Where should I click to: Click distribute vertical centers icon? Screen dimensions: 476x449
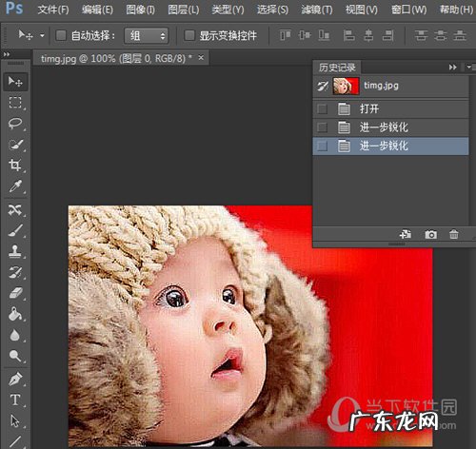point(441,35)
